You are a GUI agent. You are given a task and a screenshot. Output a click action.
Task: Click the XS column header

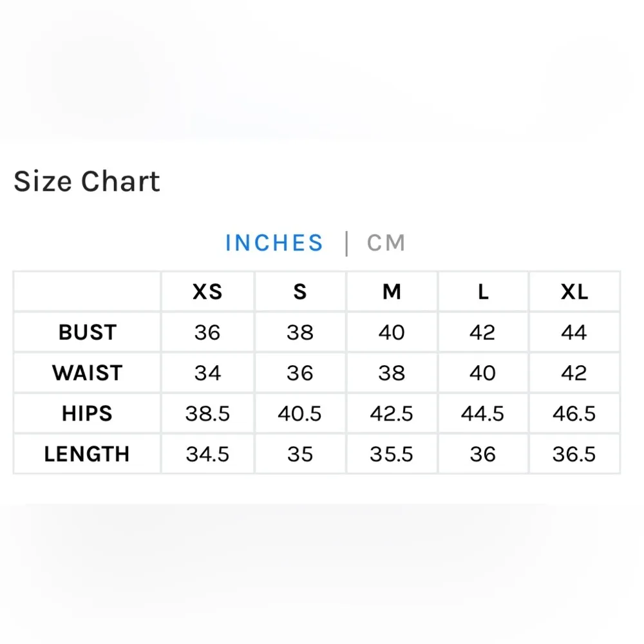tap(207, 292)
